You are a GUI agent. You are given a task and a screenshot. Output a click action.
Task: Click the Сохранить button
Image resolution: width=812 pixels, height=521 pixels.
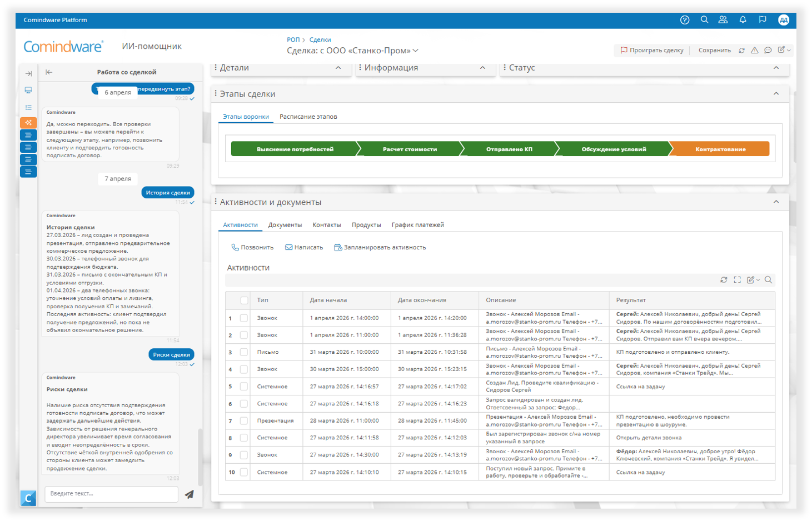pyautogui.click(x=714, y=50)
